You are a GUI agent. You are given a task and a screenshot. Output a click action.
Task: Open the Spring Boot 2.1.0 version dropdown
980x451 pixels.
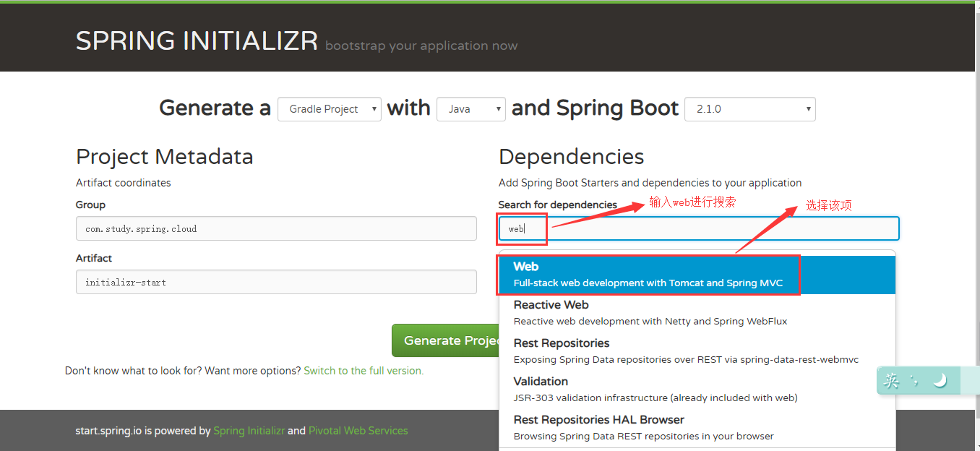(750, 109)
